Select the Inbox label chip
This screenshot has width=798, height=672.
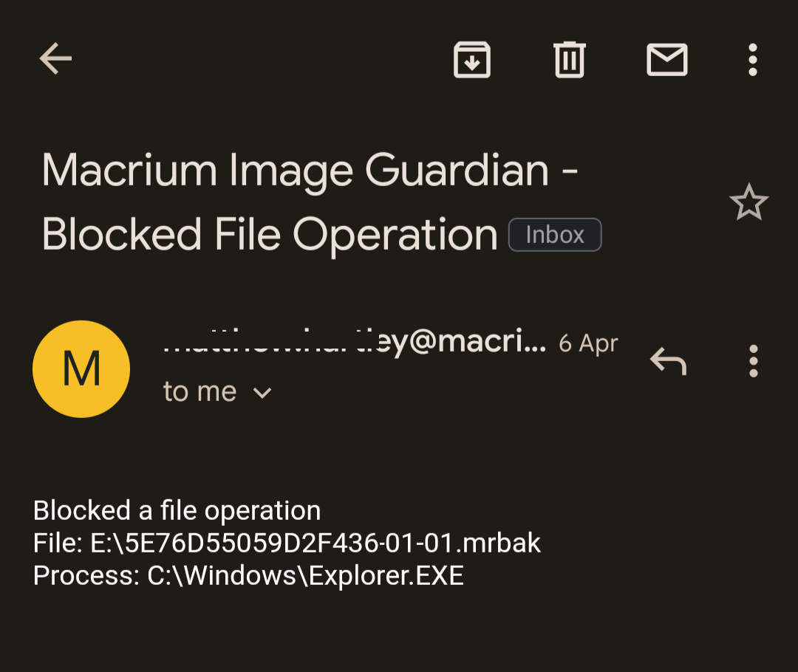(554, 235)
